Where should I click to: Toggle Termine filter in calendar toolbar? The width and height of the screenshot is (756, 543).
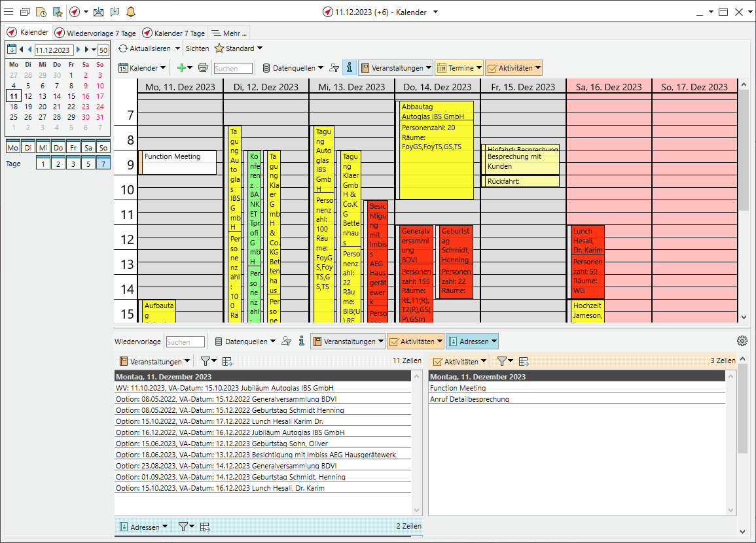[x=459, y=68]
